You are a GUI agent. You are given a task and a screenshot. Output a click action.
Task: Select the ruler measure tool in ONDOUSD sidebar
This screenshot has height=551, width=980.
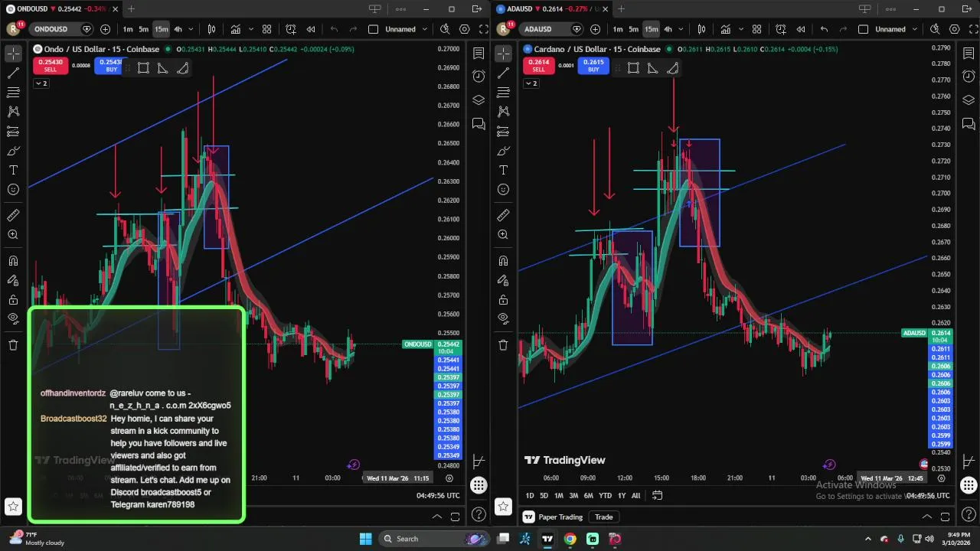[x=13, y=216]
